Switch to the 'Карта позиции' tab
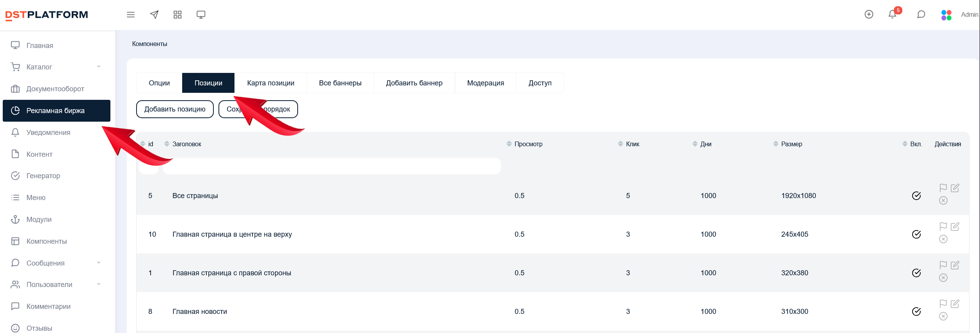Screen dimensions: 980x333 270,83
